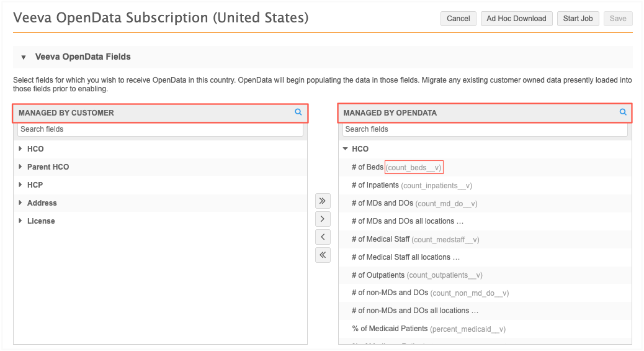
Task: Click the Save button
Action: pos(618,19)
